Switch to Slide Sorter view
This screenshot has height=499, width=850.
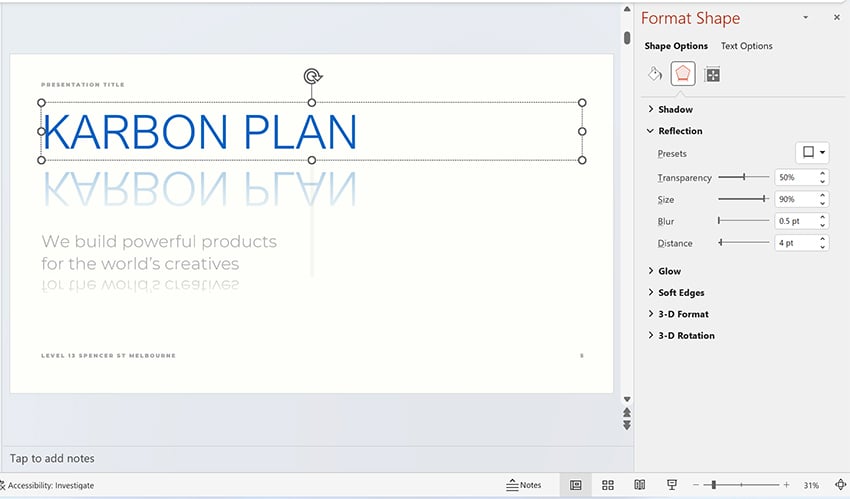(x=607, y=485)
